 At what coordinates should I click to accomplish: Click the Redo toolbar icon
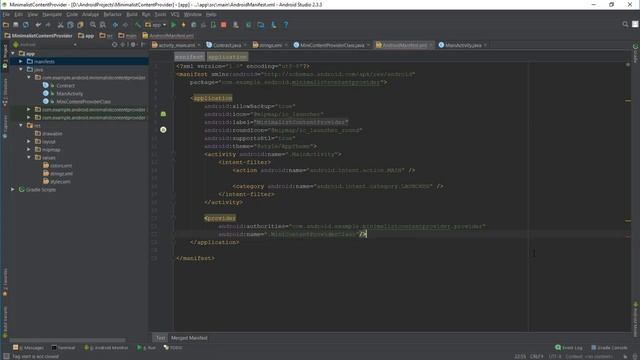(48, 25)
